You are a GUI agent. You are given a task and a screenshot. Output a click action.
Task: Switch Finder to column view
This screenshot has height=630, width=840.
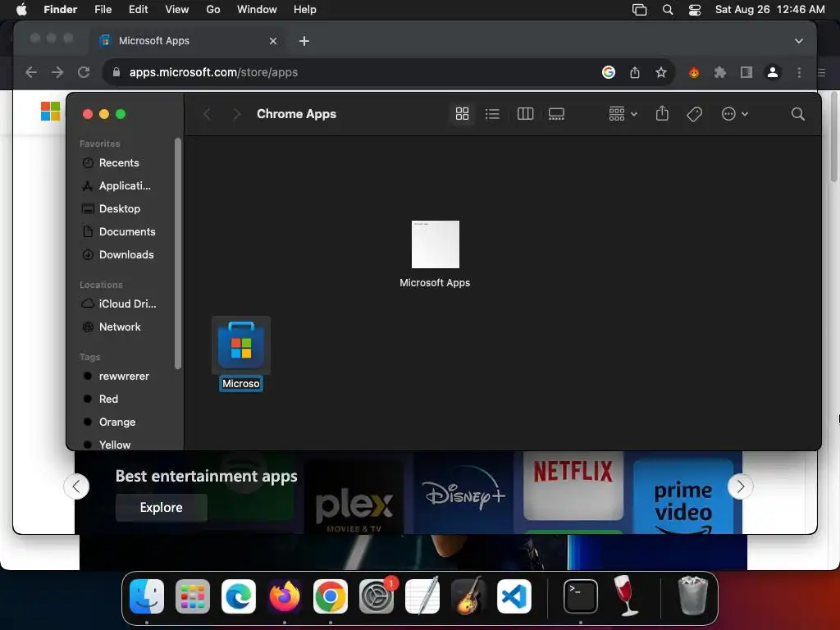(x=525, y=113)
